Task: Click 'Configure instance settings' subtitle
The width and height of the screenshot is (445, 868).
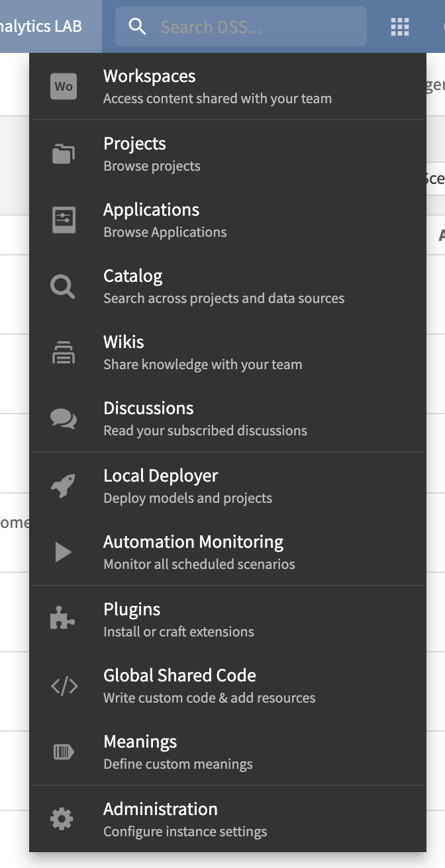Action: (185, 832)
